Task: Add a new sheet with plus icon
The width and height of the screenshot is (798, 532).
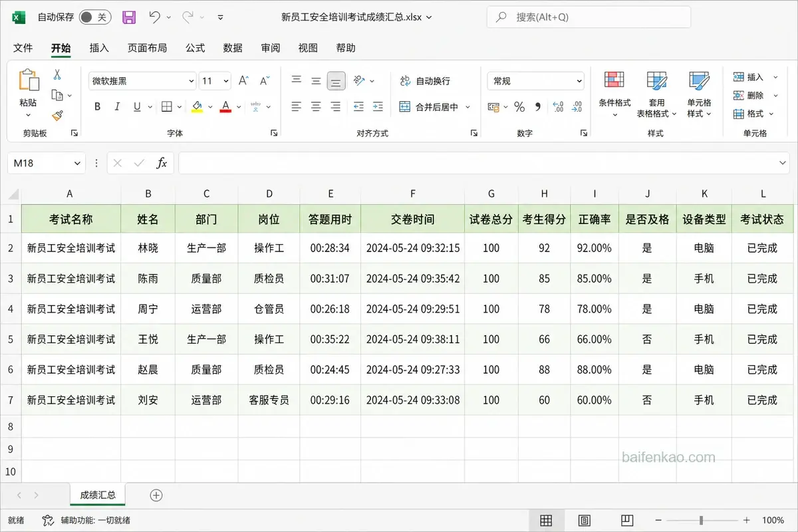Action: pos(156,495)
